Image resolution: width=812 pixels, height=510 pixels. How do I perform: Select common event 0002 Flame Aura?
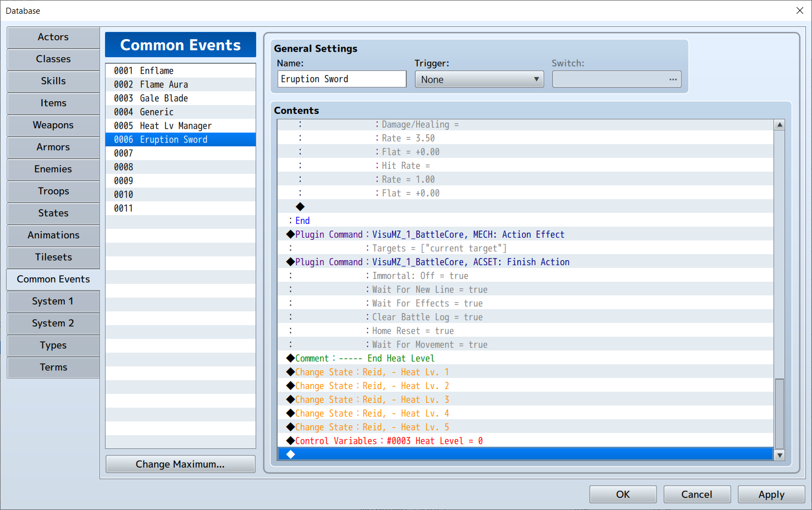click(x=180, y=84)
